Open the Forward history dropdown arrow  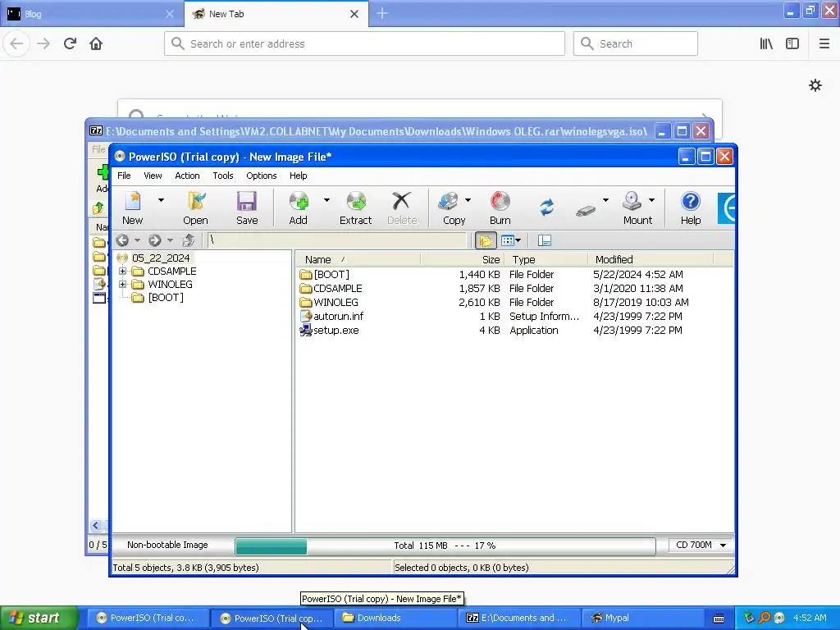[x=170, y=240]
